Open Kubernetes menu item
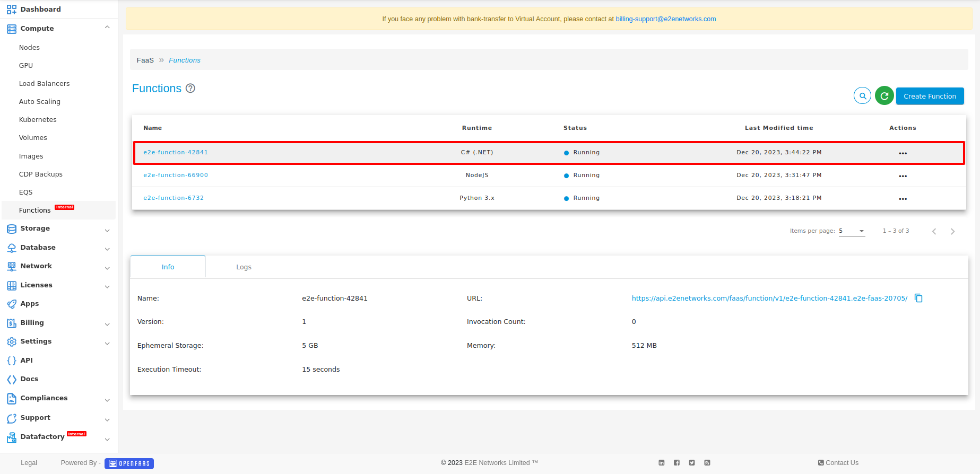 [x=38, y=120]
